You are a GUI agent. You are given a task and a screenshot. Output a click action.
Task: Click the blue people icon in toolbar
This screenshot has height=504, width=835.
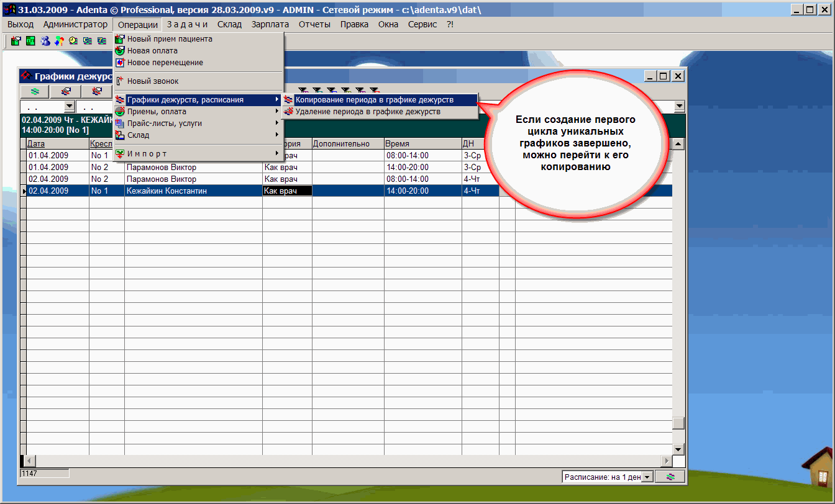coord(45,41)
